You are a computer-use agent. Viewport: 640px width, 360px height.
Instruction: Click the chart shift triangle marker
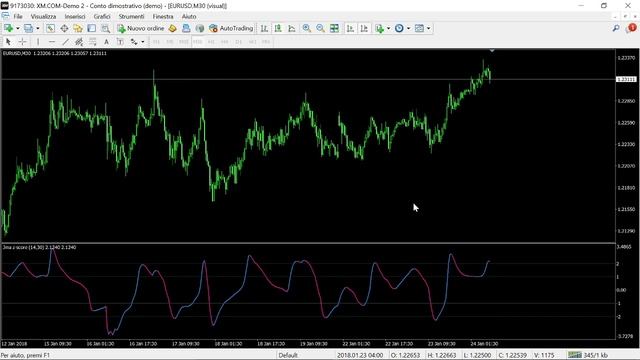tap(492, 51)
